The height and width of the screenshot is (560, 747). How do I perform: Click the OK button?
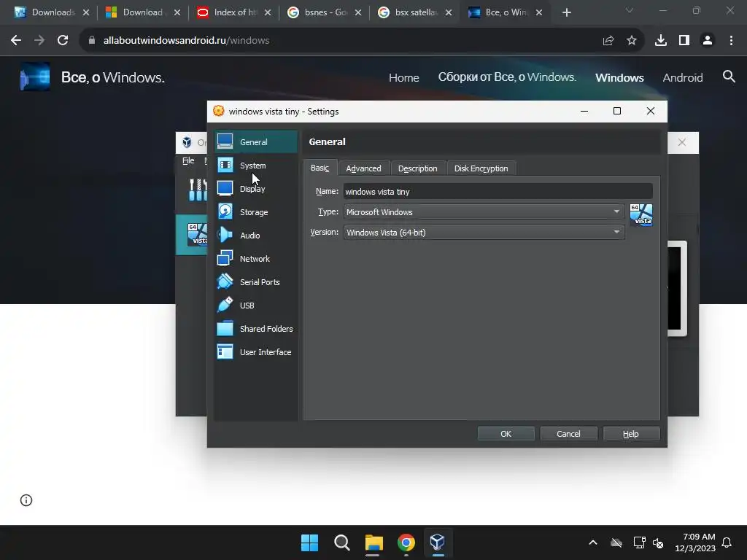[x=506, y=434]
